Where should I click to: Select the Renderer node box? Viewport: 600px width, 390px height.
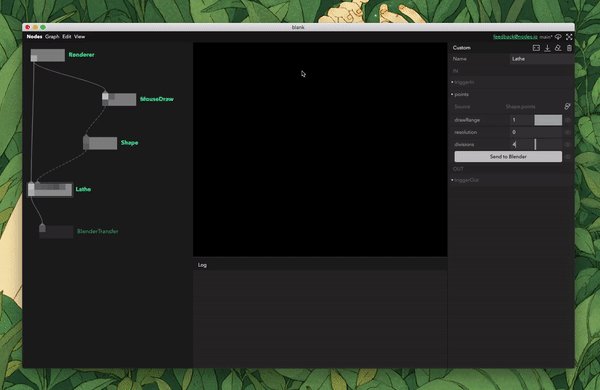pyautogui.click(x=48, y=55)
